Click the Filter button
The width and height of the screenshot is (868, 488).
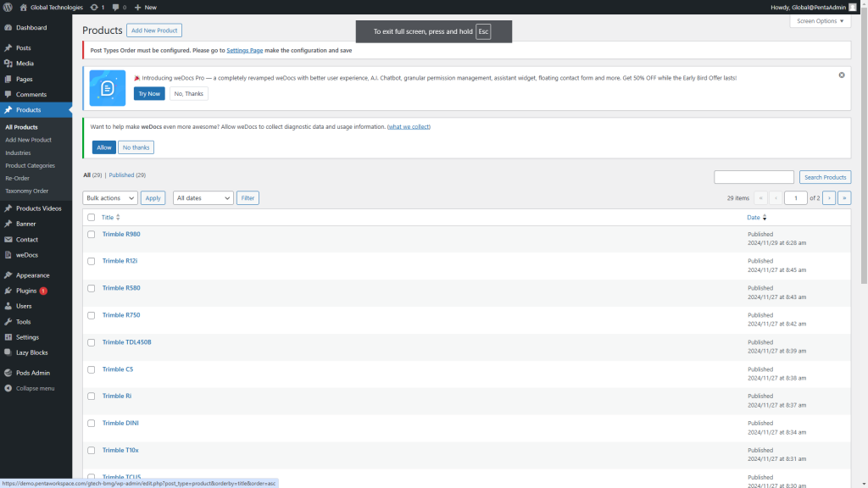[248, 198]
